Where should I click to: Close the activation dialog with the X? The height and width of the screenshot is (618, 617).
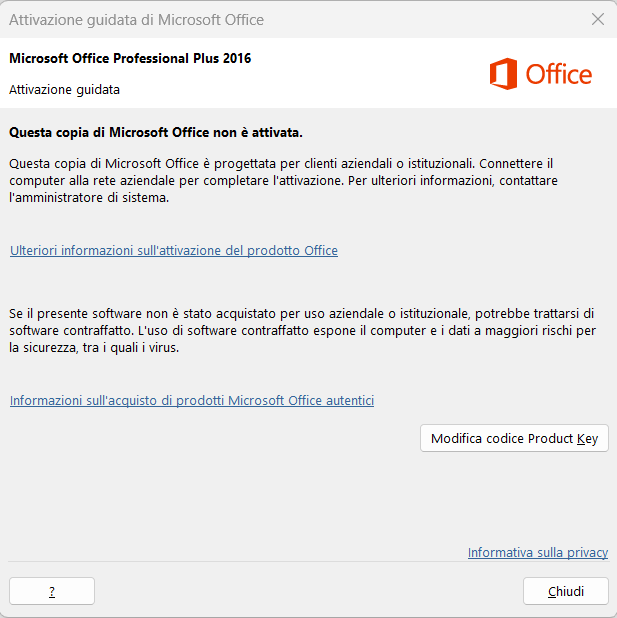pos(598,19)
